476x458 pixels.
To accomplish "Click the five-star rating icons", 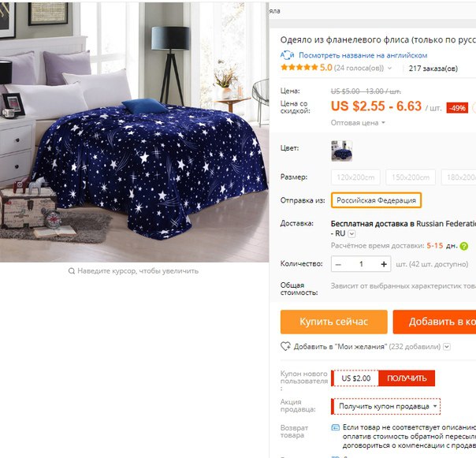I will pyautogui.click(x=299, y=68).
